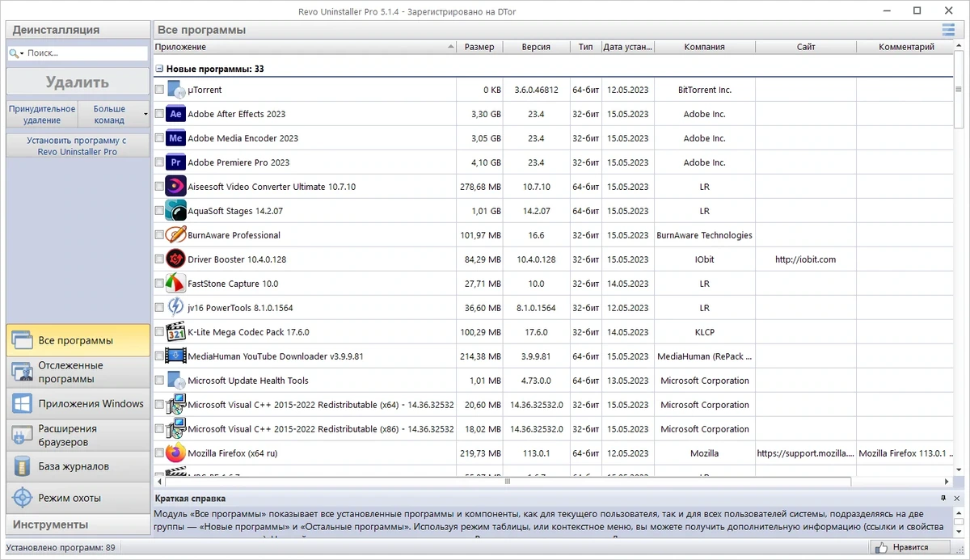The image size is (970, 560).
Task: Click the Mozilla Firefox icon
Action: click(x=175, y=453)
